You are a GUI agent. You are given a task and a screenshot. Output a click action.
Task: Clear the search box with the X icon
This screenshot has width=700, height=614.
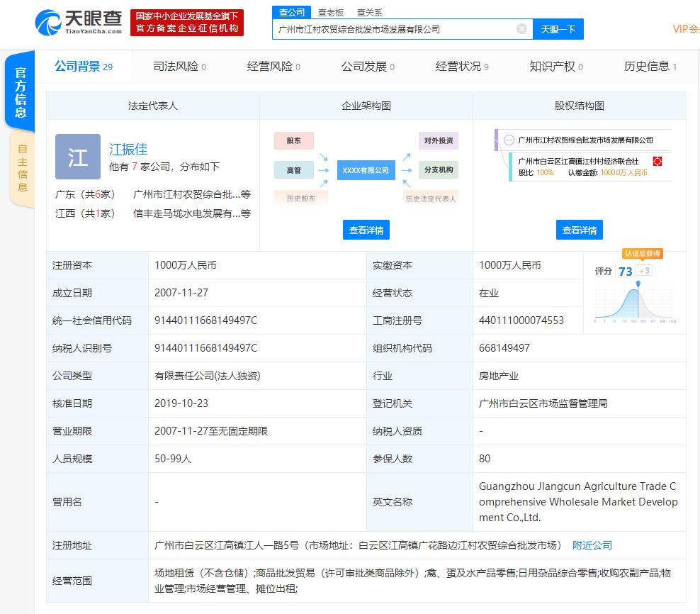click(521, 29)
